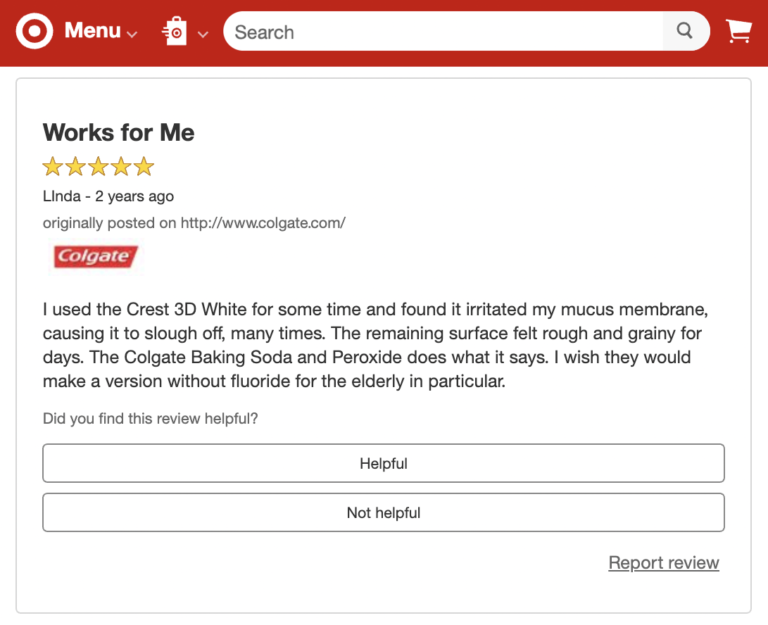Click the middle third rating star
The width and height of the screenshot is (768, 625).
point(98,167)
